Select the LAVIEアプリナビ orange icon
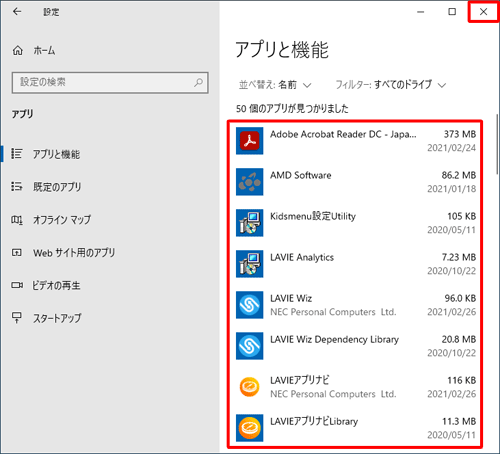 tap(250, 387)
